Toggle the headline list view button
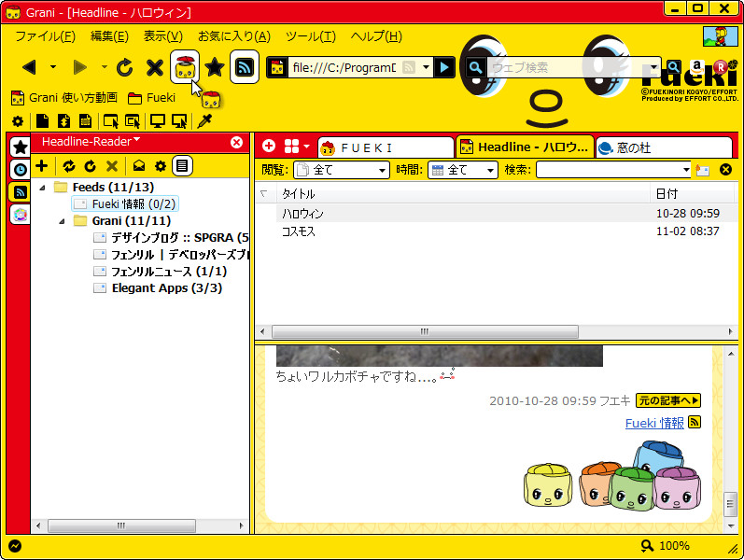Image resolution: width=744 pixels, height=560 pixels. pyautogui.click(x=182, y=165)
